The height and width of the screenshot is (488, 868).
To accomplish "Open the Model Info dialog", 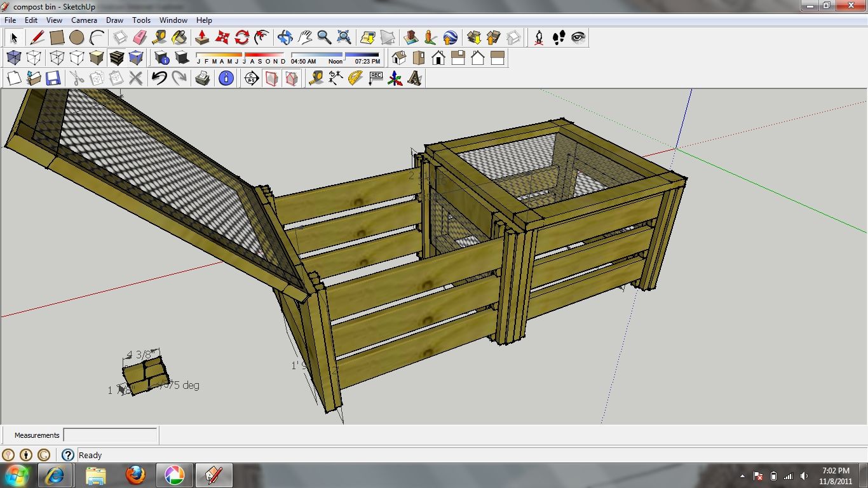I will 226,78.
